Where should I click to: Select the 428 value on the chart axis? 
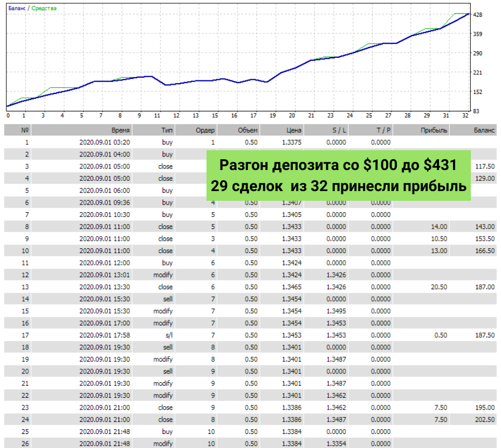pos(477,15)
